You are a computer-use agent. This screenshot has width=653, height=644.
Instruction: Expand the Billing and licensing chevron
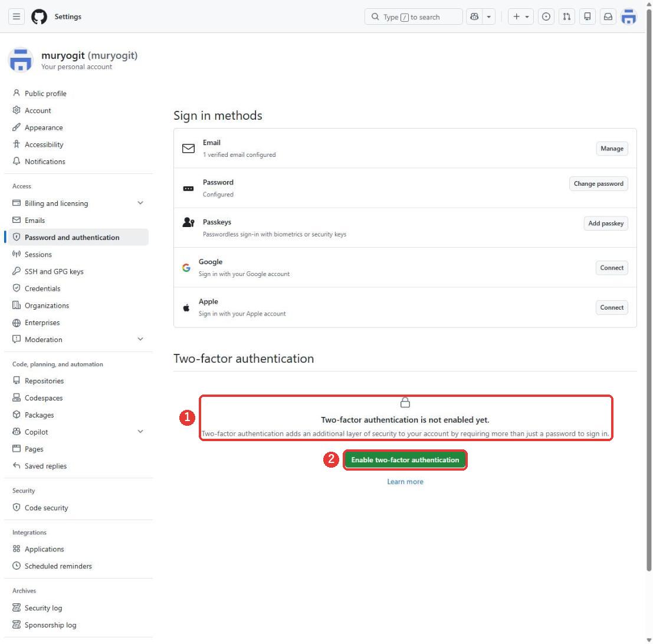(140, 203)
